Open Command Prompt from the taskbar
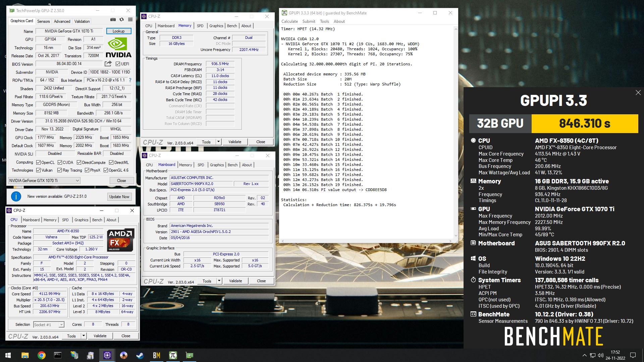This screenshot has height=362, width=644. 58,355
